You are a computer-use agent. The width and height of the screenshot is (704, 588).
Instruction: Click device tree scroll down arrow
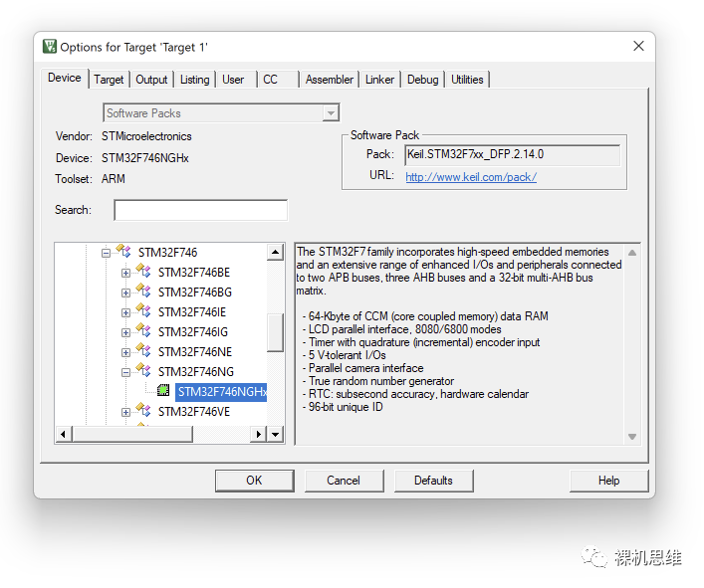275,434
